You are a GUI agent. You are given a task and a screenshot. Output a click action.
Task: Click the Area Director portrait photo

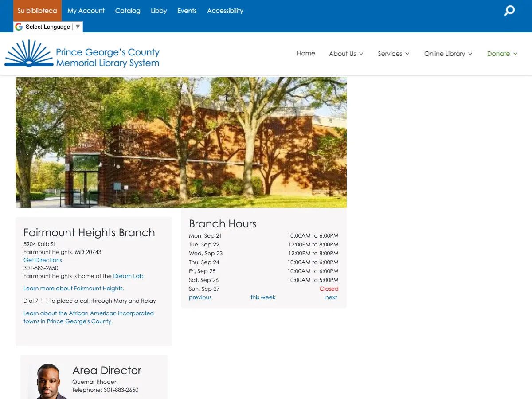[48, 381]
